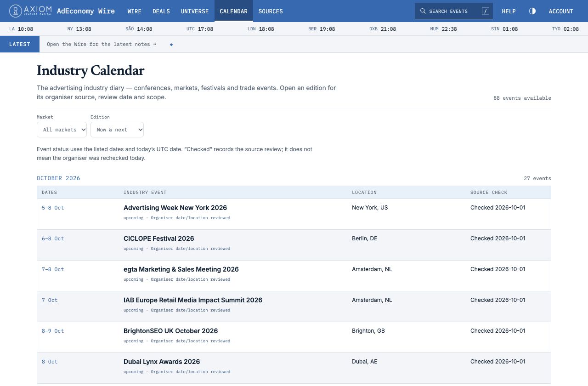Click the Source Check column header
The image size is (588, 386).
[x=489, y=193]
